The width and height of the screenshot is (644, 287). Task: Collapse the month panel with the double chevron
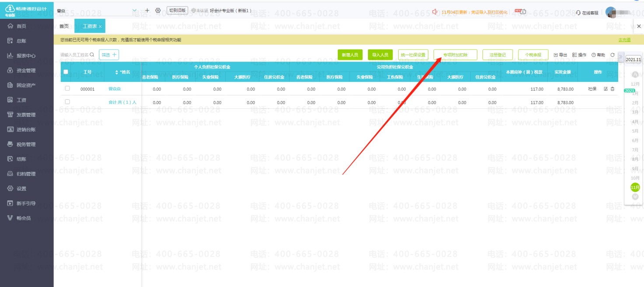pyautogui.click(x=620, y=56)
